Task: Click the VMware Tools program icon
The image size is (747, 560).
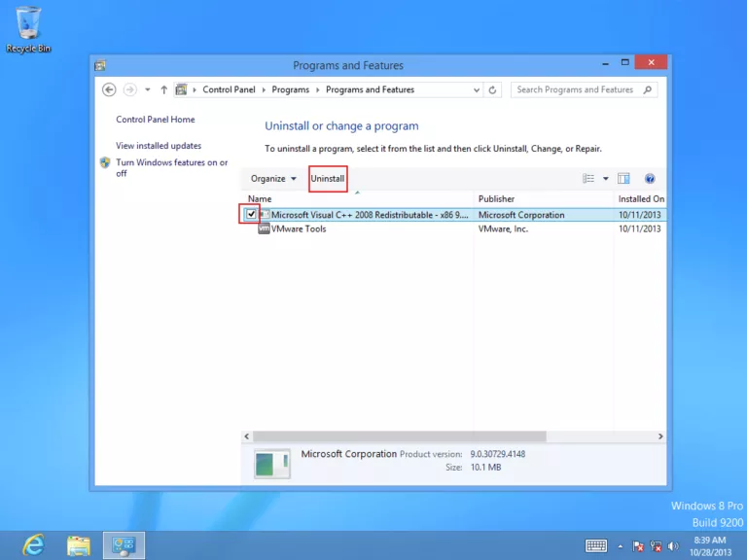Action: (x=264, y=229)
